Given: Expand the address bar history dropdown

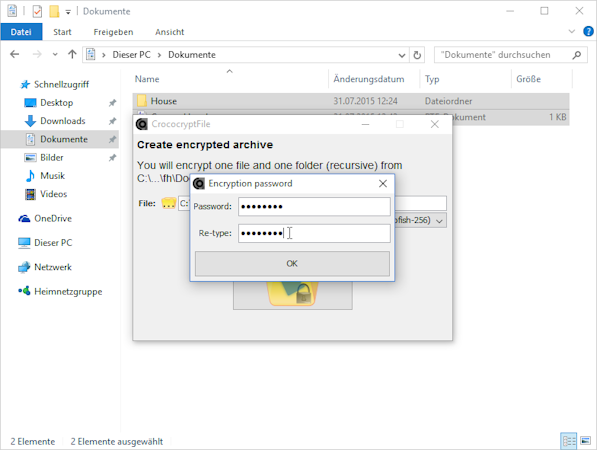Looking at the screenshot, I should [x=401, y=55].
